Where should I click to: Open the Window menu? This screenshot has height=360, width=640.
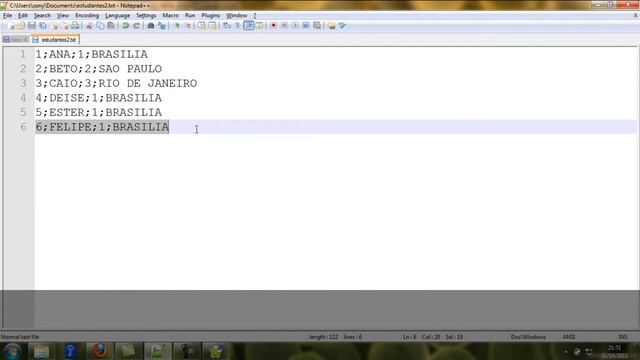coord(237,16)
